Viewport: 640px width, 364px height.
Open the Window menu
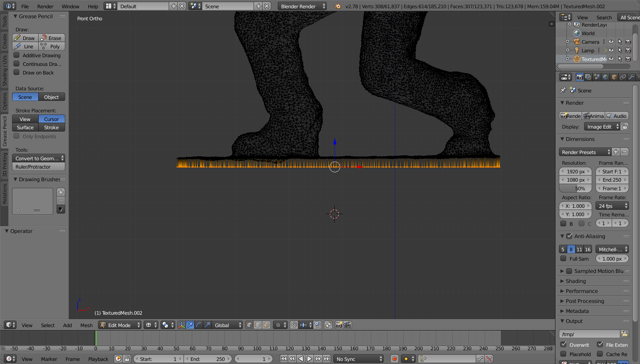[70, 6]
